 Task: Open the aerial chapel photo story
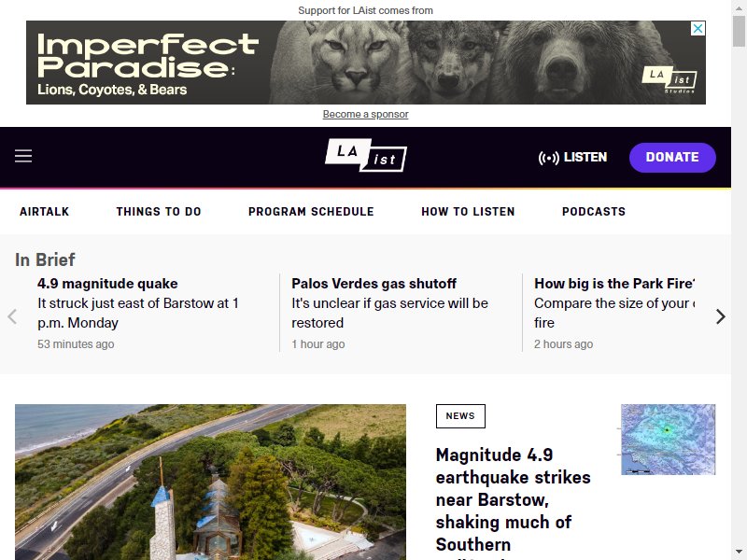coord(211,482)
